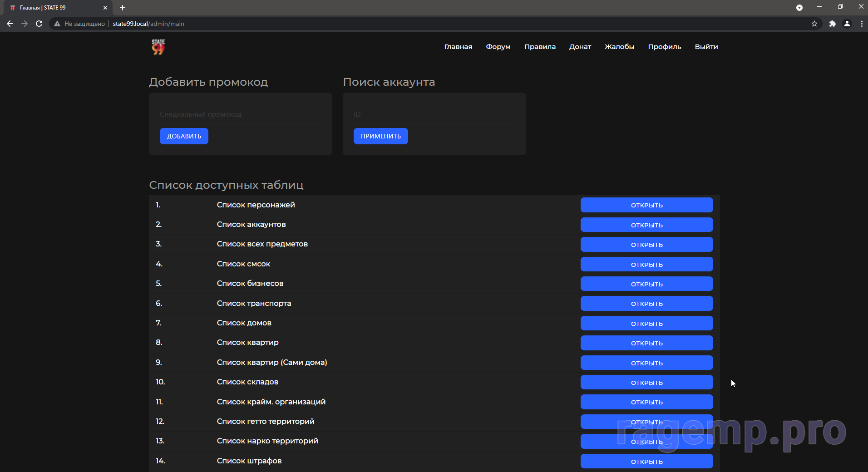Open the Chrome three-dot menu
This screenshot has width=868, height=472.
pos(862,24)
